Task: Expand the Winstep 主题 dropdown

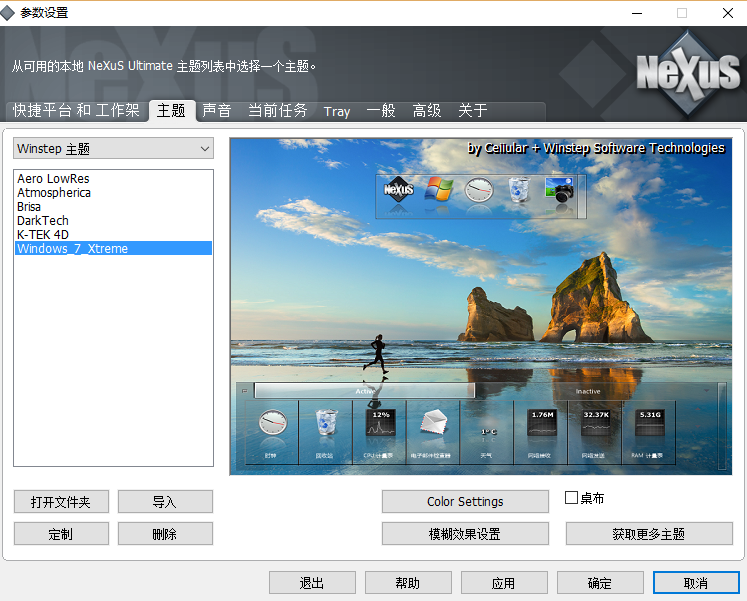Action: tap(113, 149)
